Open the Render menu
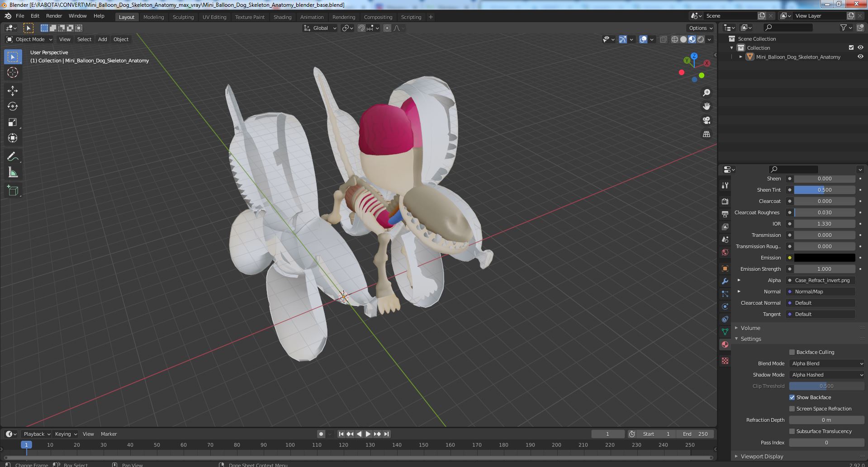The image size is (868, 467). (x=54, y=16)
